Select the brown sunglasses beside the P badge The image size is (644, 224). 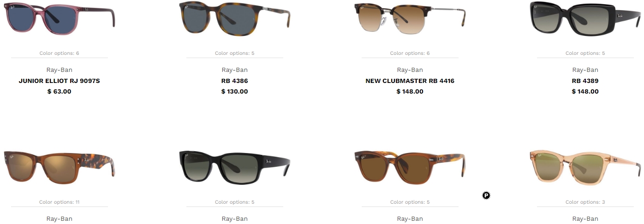410,167
